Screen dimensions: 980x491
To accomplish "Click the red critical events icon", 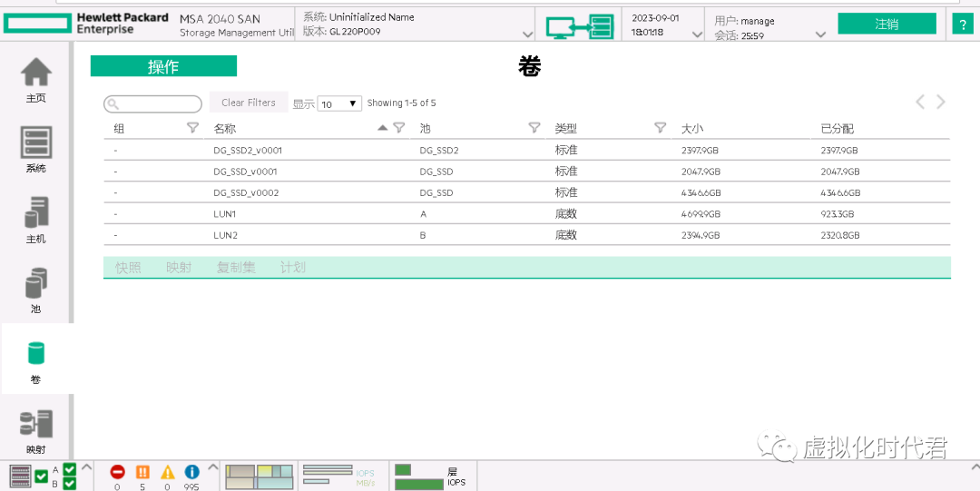I will tap(117, 472).
